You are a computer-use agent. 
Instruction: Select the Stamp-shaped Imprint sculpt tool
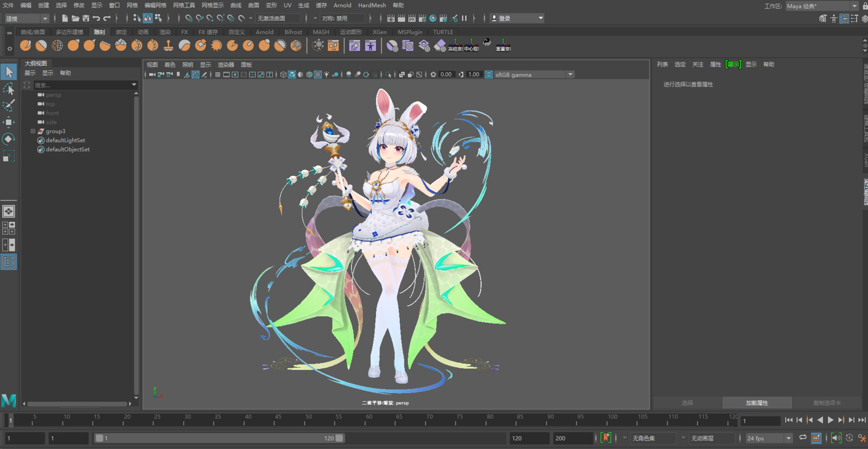tap(169, 46)
